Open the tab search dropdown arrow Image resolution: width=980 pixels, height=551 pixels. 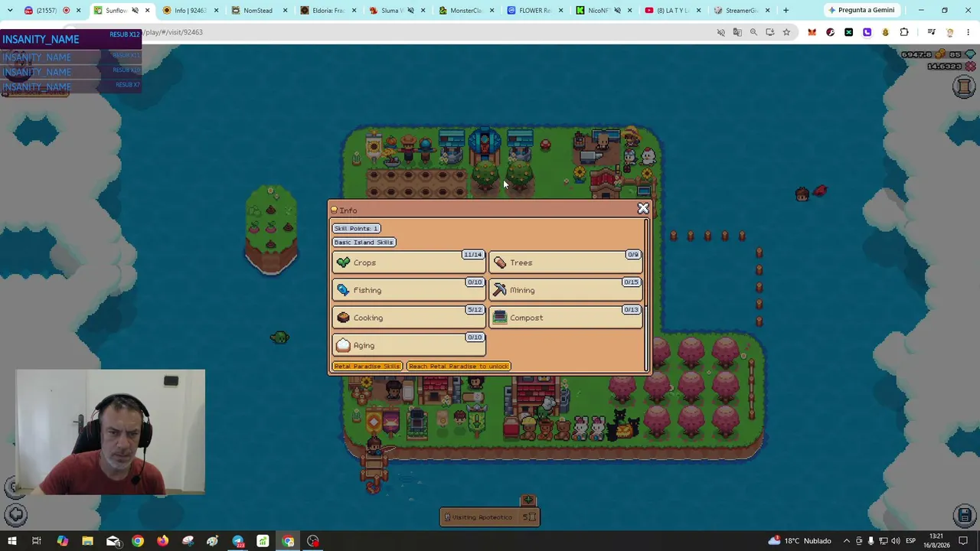click(x=10, y=11)
